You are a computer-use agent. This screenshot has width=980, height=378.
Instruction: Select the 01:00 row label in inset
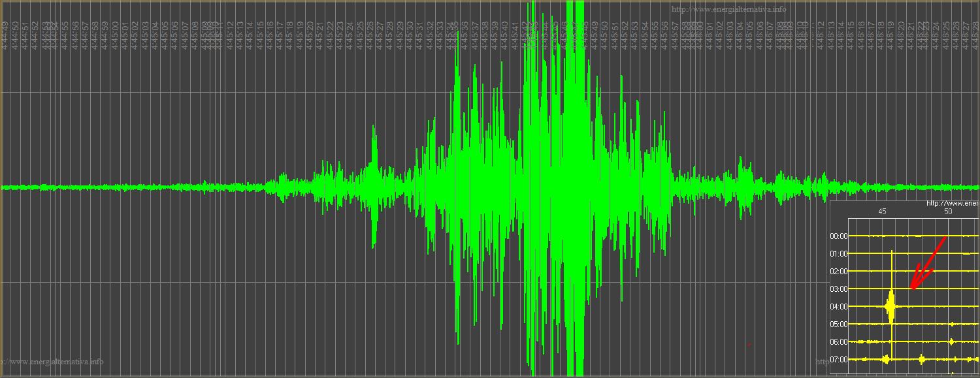coord(839,254)
